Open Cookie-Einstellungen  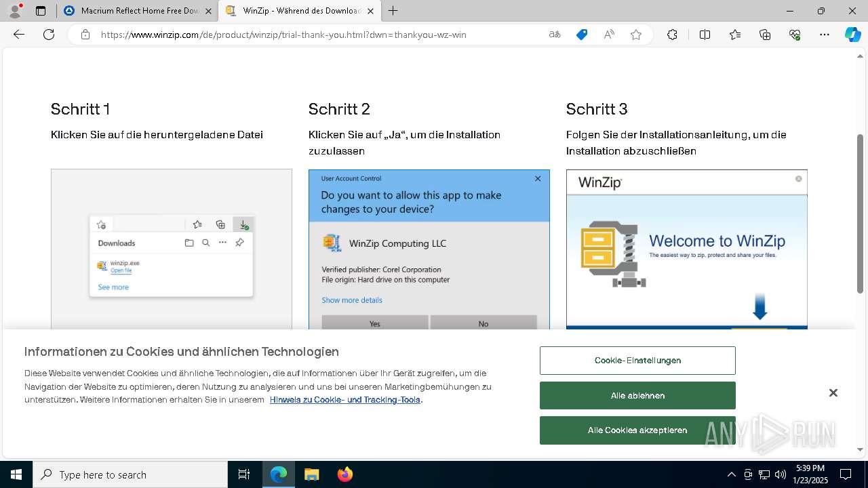(637, 361)
